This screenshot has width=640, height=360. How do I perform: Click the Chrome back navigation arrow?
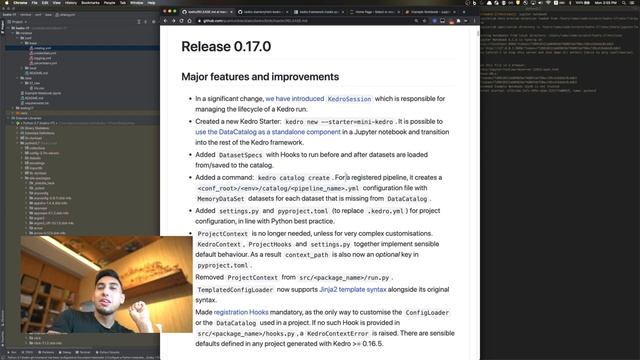tap(165, 20)
